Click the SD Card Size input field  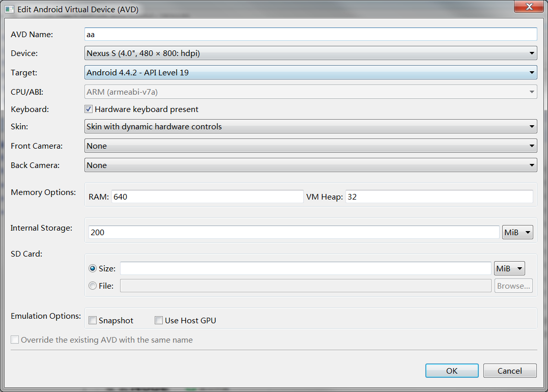click(305, 269)
